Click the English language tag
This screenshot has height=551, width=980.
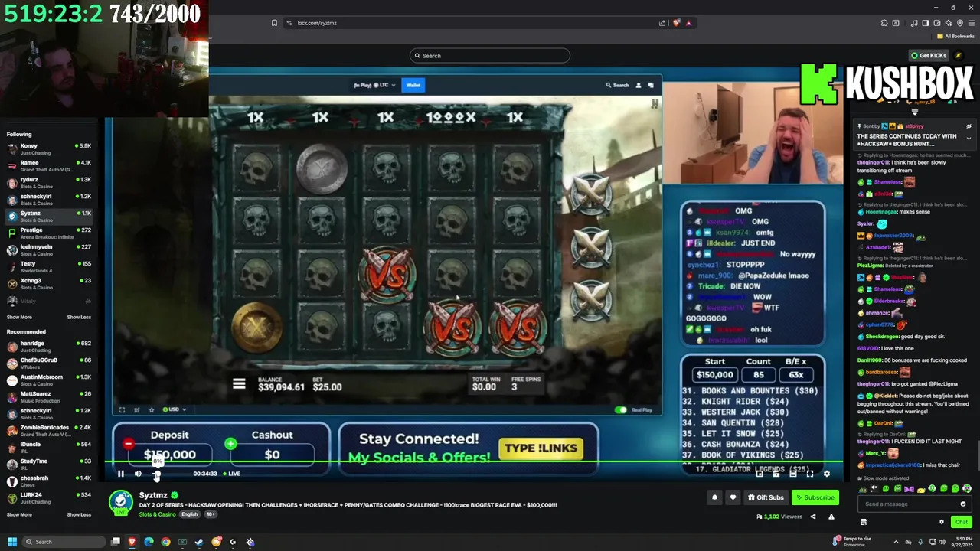190,514
